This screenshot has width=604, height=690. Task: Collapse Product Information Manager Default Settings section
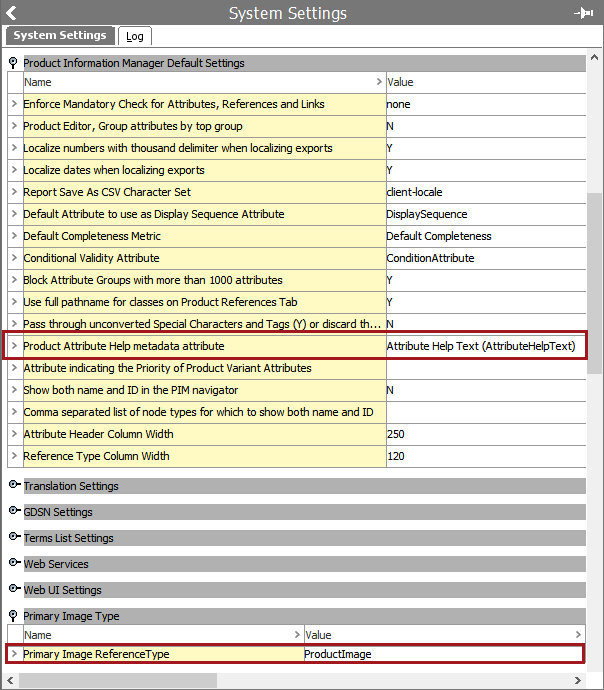click(x=13, y=63)
